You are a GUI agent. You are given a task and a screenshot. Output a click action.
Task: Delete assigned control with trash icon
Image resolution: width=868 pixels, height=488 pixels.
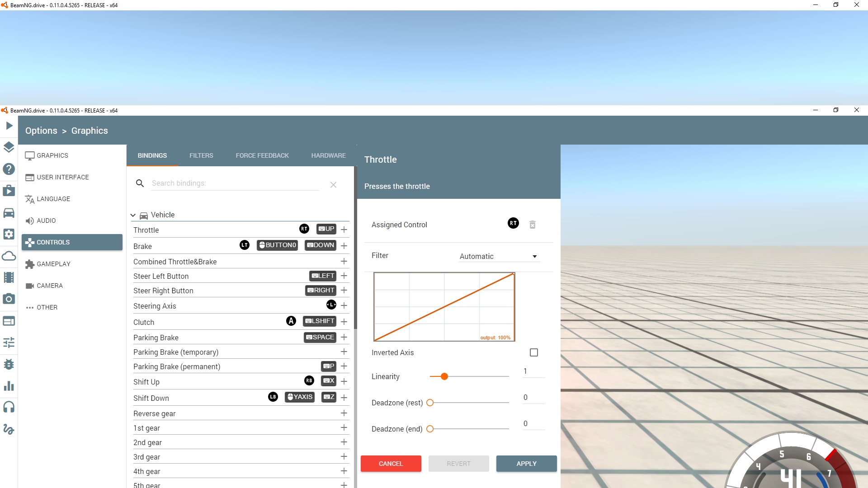click(533, 225)
